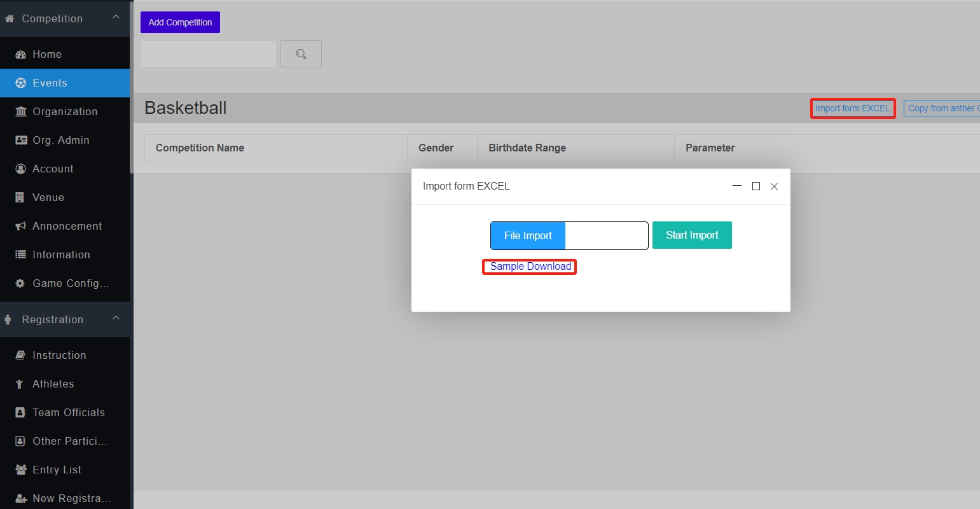
Task: Click the Organization building icon
Action: pos(20,112)
